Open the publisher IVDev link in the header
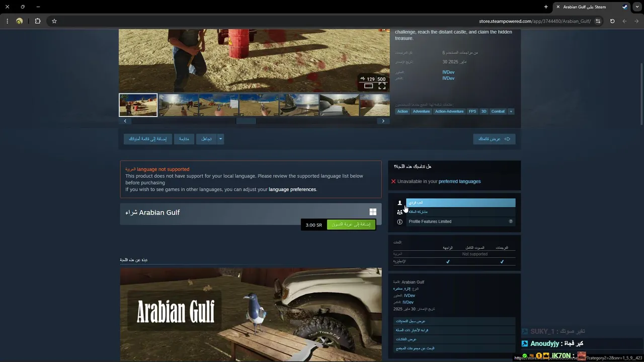The width and height of the screenshot is (644, 362). [x=448, y=78]
